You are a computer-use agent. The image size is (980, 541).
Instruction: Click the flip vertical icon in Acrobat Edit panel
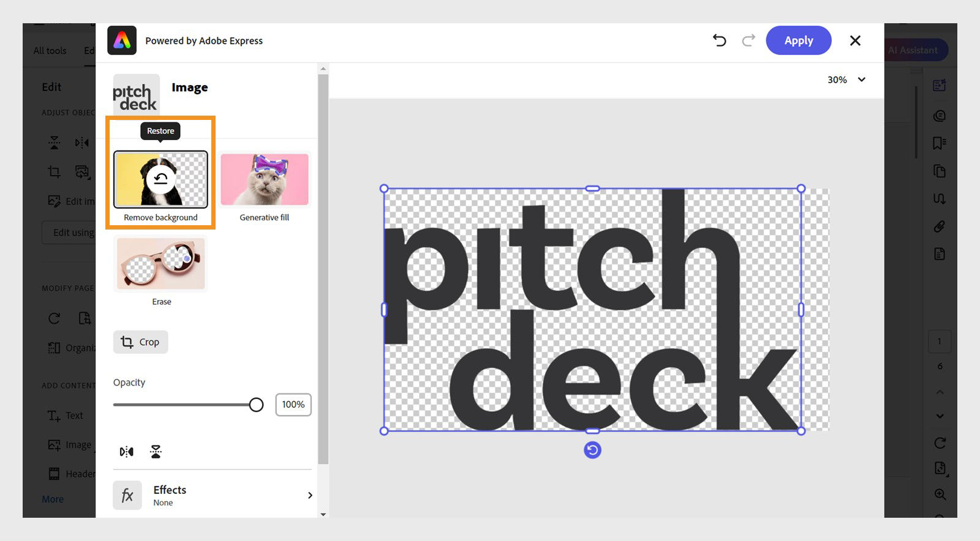tap(55, 143)
